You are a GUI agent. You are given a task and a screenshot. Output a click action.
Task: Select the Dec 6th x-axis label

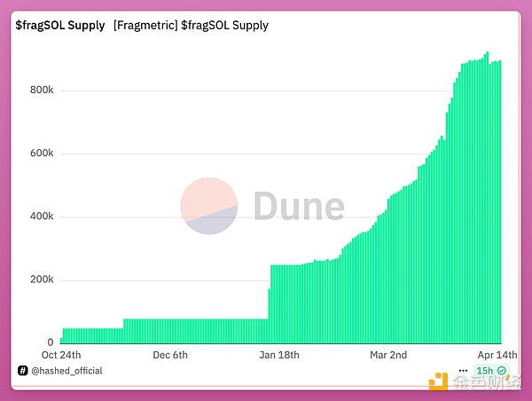point(170,355)
